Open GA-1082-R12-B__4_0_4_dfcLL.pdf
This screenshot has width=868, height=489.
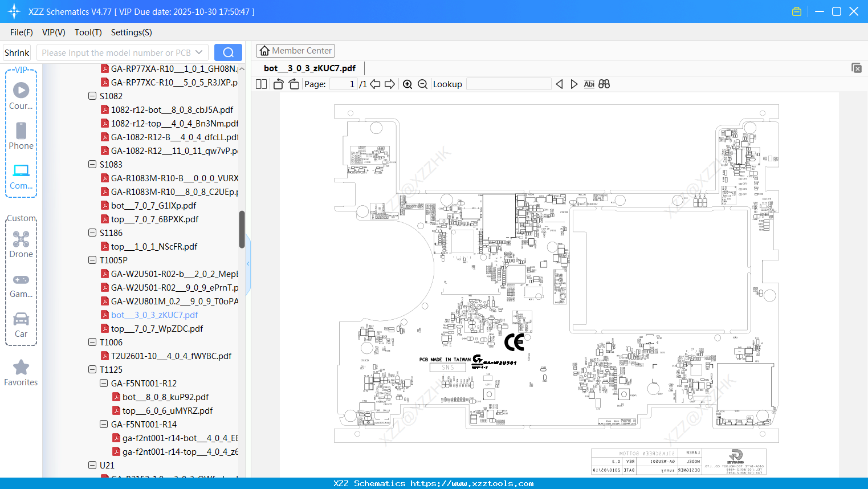(174, 137)
